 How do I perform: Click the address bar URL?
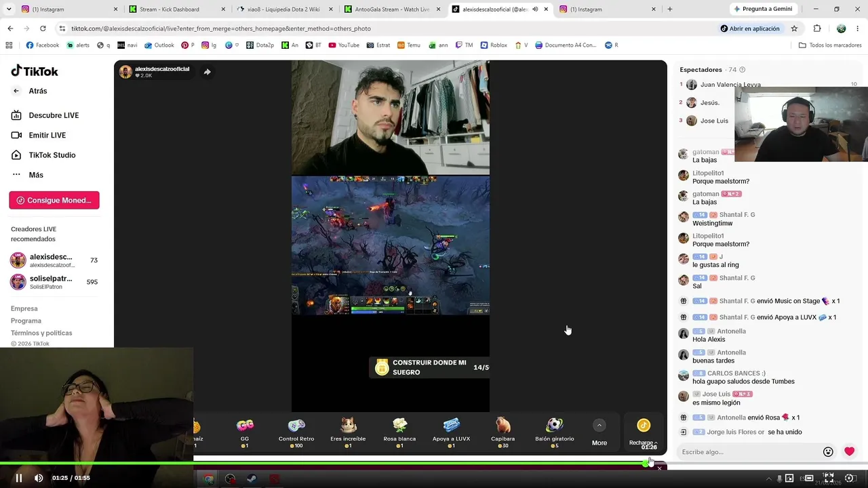point(221,29)
